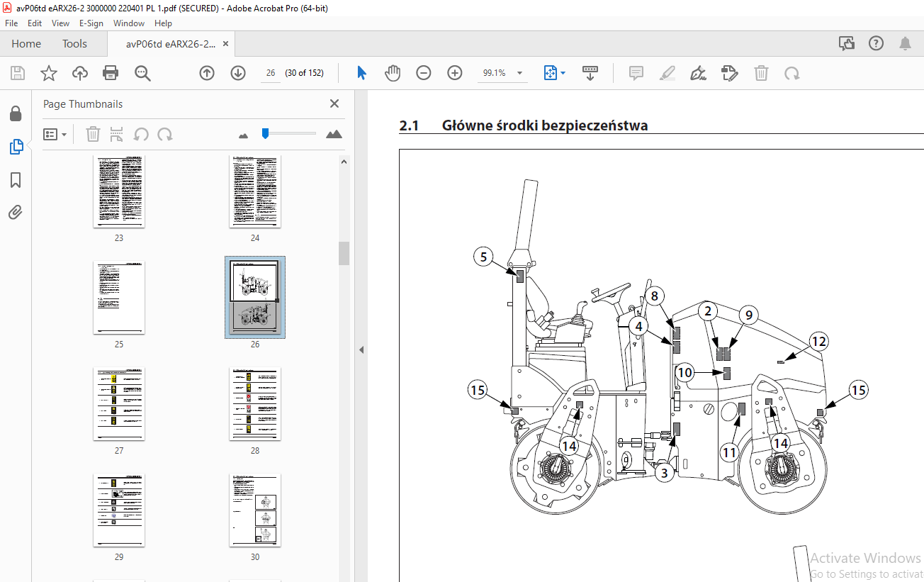
Task: Add a comment note
Action: click(636, 73)
